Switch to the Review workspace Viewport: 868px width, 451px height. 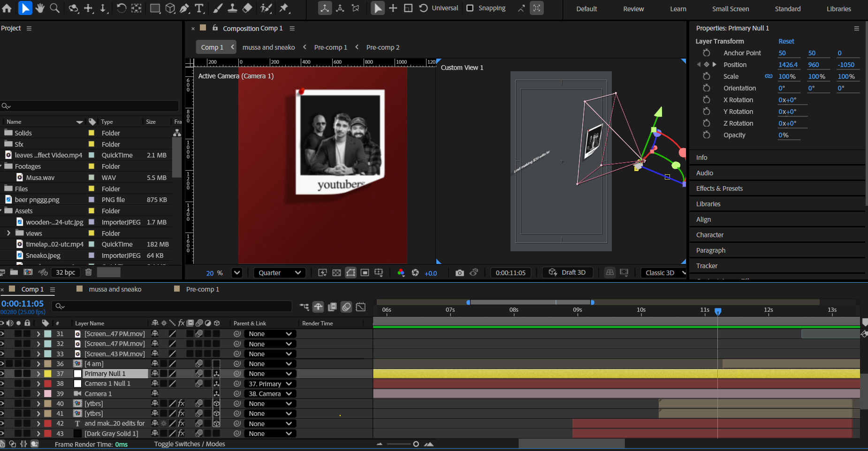point(633,9)
